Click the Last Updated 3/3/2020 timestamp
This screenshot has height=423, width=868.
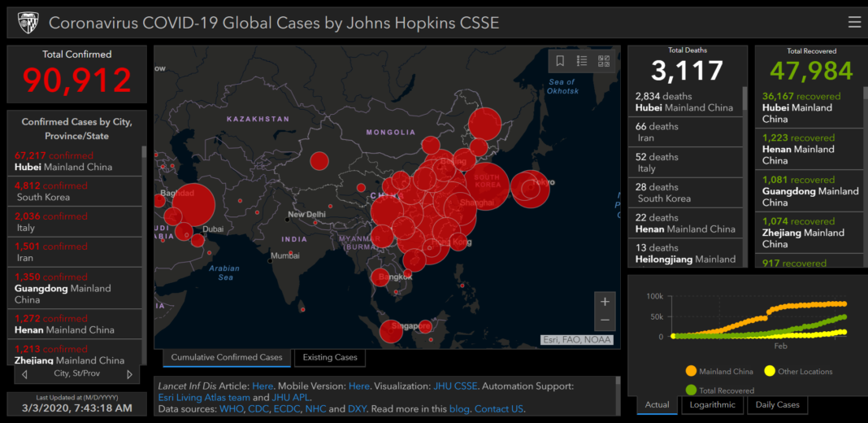point(77,408)
